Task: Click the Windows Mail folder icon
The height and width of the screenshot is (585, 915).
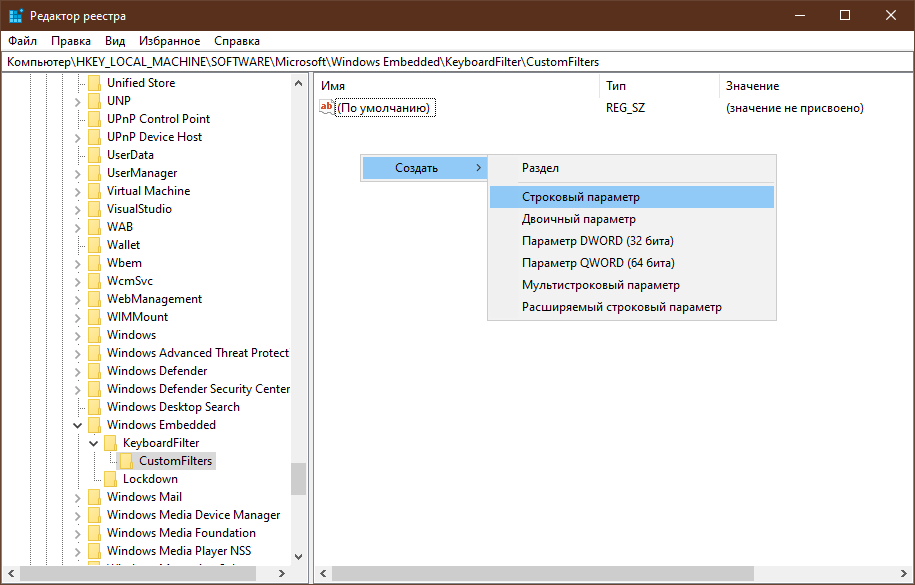Action: (95, 497)
